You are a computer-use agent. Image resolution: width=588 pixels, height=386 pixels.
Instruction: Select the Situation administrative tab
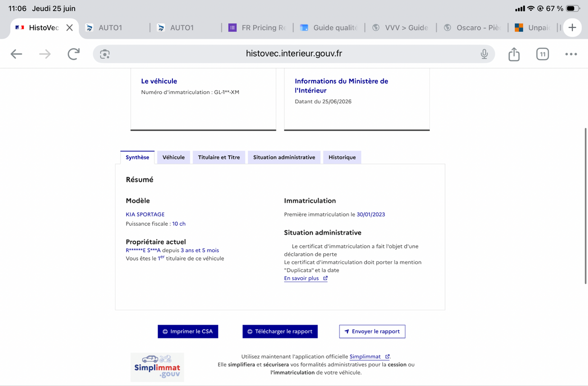click(x=284, y=157)
